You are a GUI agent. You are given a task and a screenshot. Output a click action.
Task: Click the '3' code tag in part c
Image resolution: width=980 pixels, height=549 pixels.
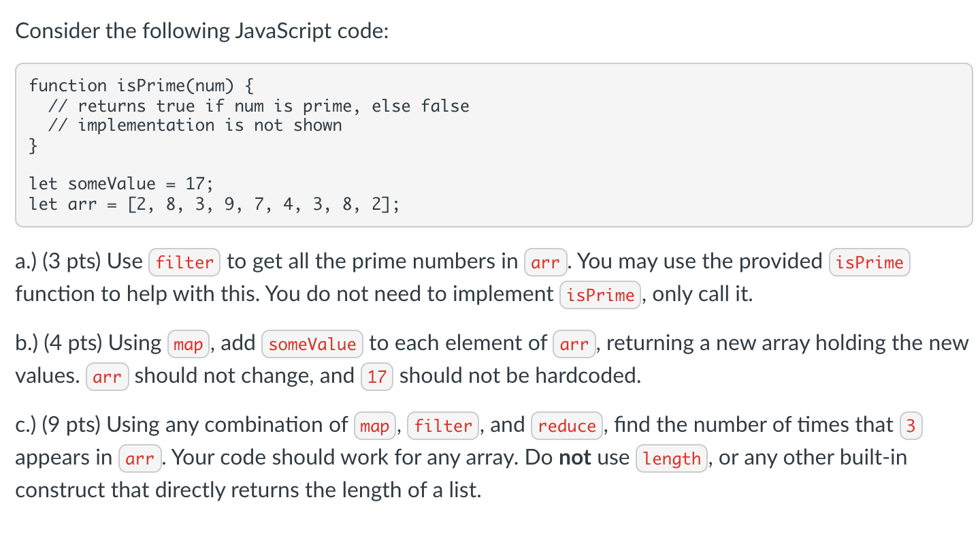[x=911, y=426]
